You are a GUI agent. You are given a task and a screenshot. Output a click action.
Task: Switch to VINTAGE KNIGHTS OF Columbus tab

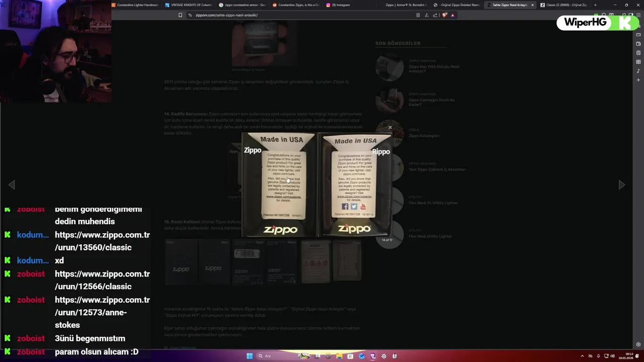pyautogui.click(x=189, y=5)
